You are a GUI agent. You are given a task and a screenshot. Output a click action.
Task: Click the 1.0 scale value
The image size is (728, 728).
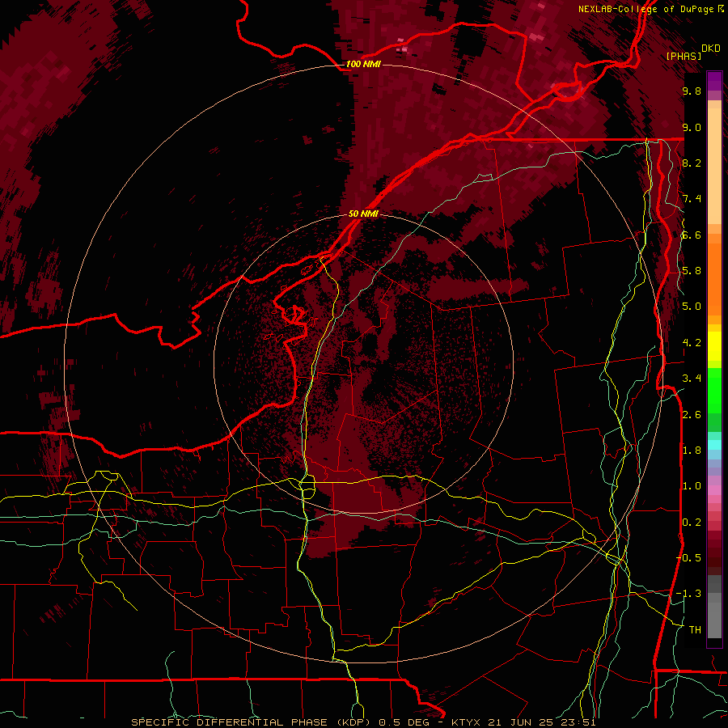(692, 486)
